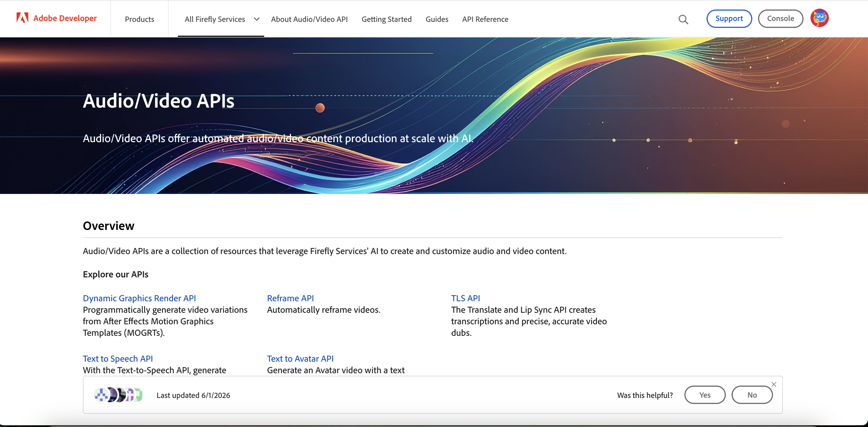Click the contributor avatars group
The image size is (868, 427).
pos(118,395)
